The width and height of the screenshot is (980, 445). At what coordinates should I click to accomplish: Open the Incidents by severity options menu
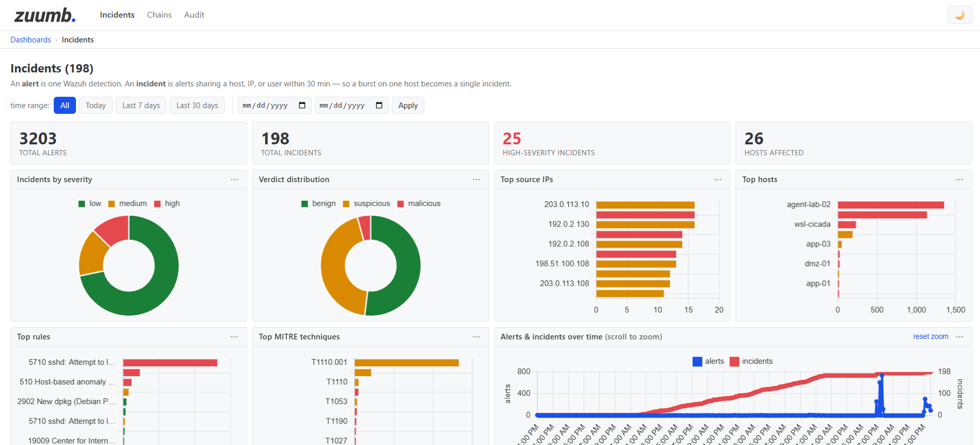235,180
